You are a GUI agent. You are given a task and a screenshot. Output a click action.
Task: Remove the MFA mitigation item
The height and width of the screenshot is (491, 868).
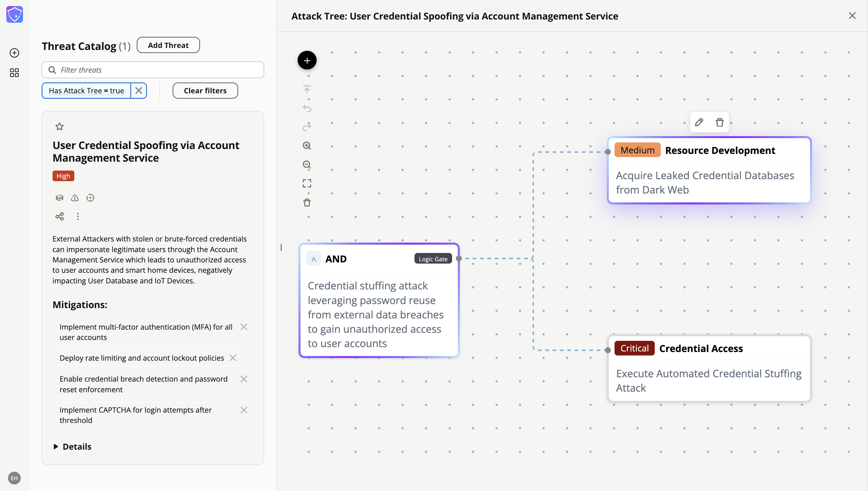244,327
